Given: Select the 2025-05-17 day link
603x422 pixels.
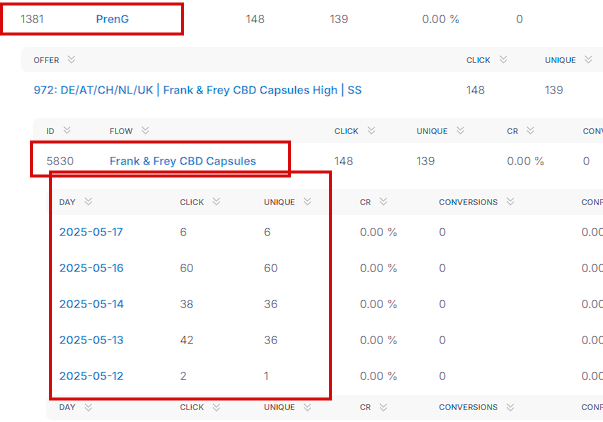Looking at the screenshot, I should tap(91, 232).
